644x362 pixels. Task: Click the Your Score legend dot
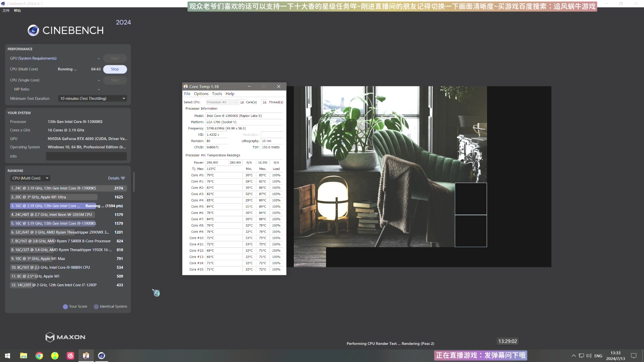pyautogui.click(x=65, y=307)
